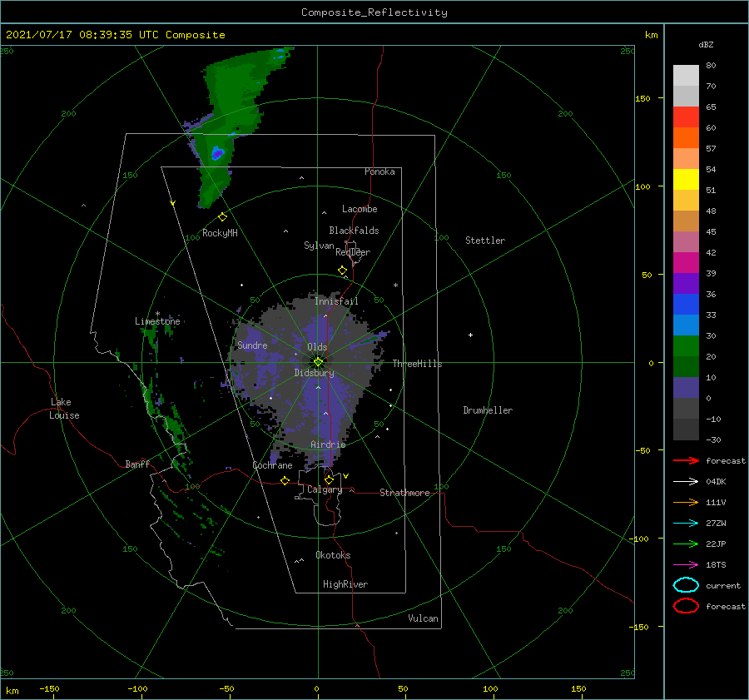This screenshot has width=749, height=700.
Task: Click the Okotoks town label
Action: coord(333,555)
